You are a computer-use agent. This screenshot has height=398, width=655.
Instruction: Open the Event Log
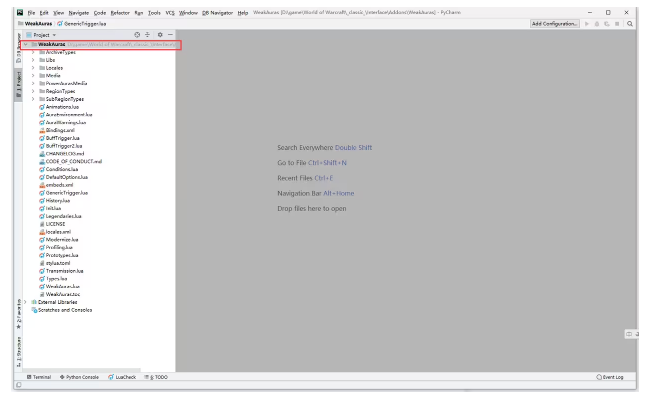click(x=610, y=377)
